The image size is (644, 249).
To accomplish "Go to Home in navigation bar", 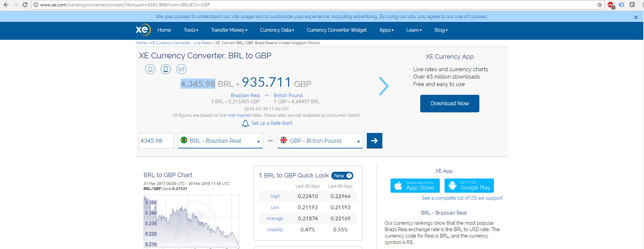I will point(164,30).
